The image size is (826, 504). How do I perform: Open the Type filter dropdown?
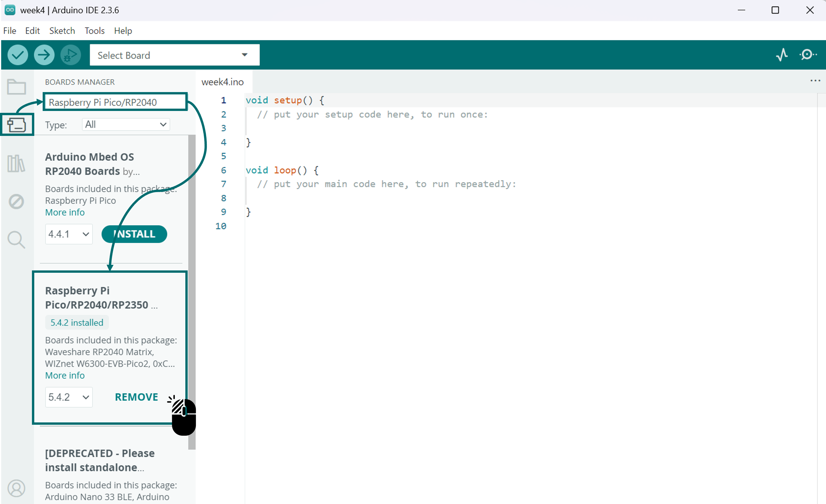[x=126, y=125]
